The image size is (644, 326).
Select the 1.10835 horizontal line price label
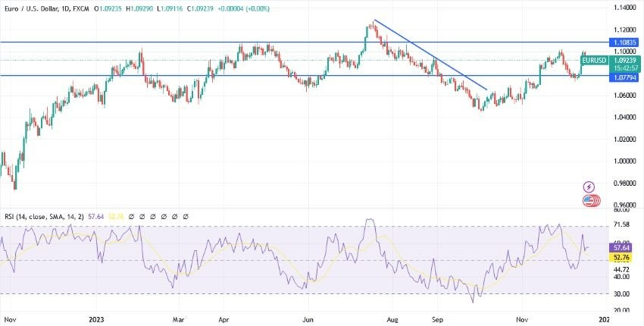click(625, 42)
